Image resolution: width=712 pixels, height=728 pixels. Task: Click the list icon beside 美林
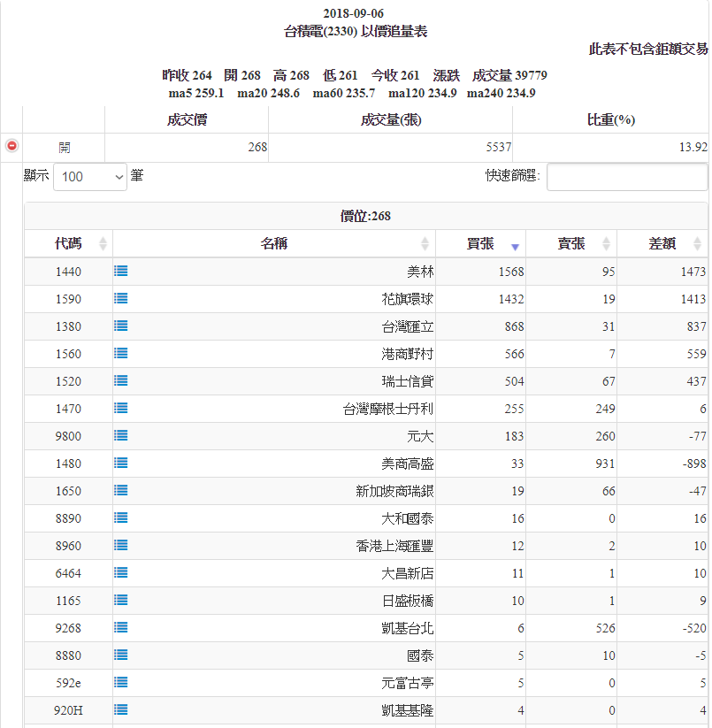coord(121,272)
